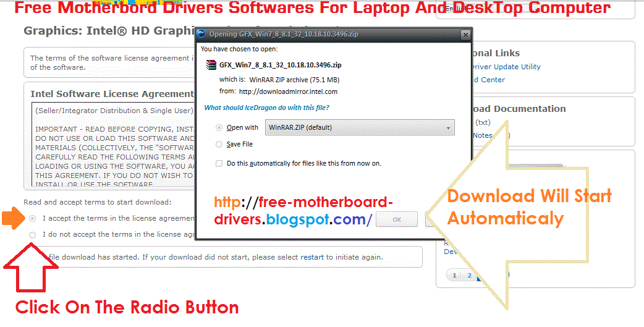Click What should IceDragon do question text
Screen dimensions: 644x327
[266, 108]
